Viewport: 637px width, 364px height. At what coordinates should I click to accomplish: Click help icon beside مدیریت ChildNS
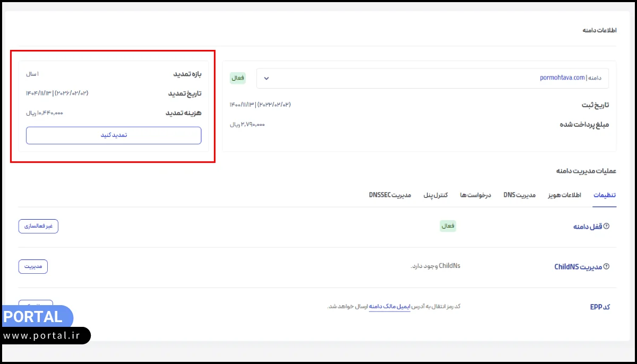coord(607,266)
